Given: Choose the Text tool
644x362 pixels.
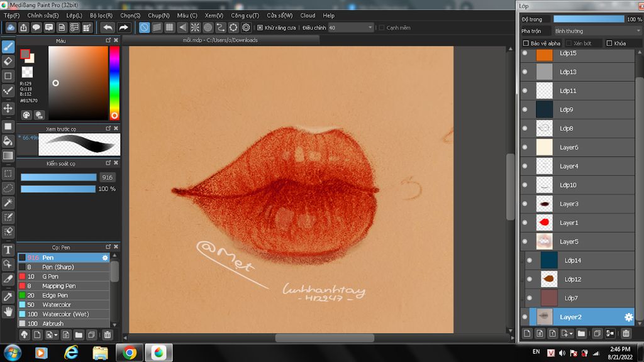Looking at the screenshot, I should click(8, 250).
